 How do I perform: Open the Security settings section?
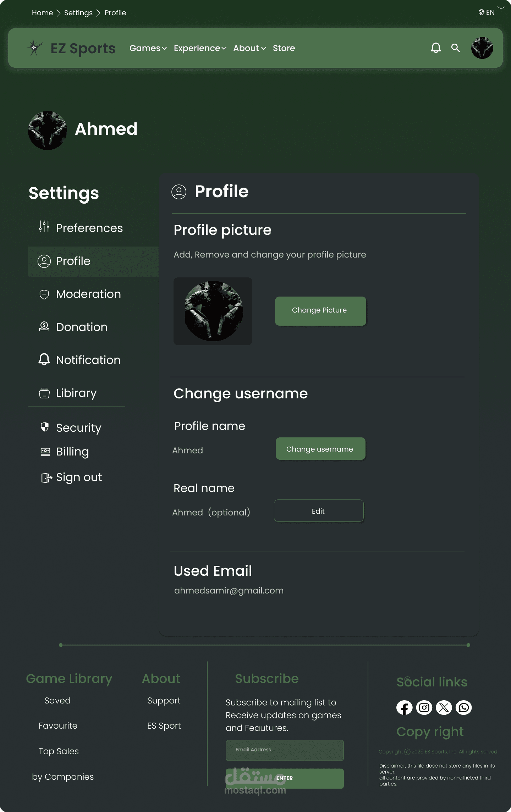point(78,428)
